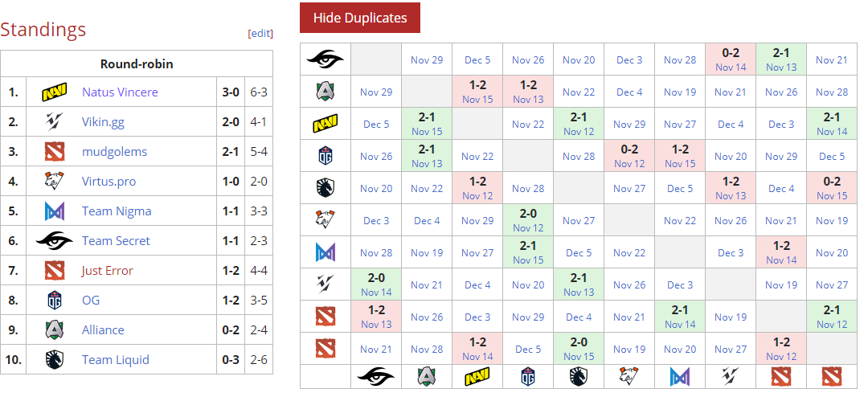The width and height of the screenshot is (868, 401).
Task: Click the OG logo in the standings table
Action: point(54,301)
